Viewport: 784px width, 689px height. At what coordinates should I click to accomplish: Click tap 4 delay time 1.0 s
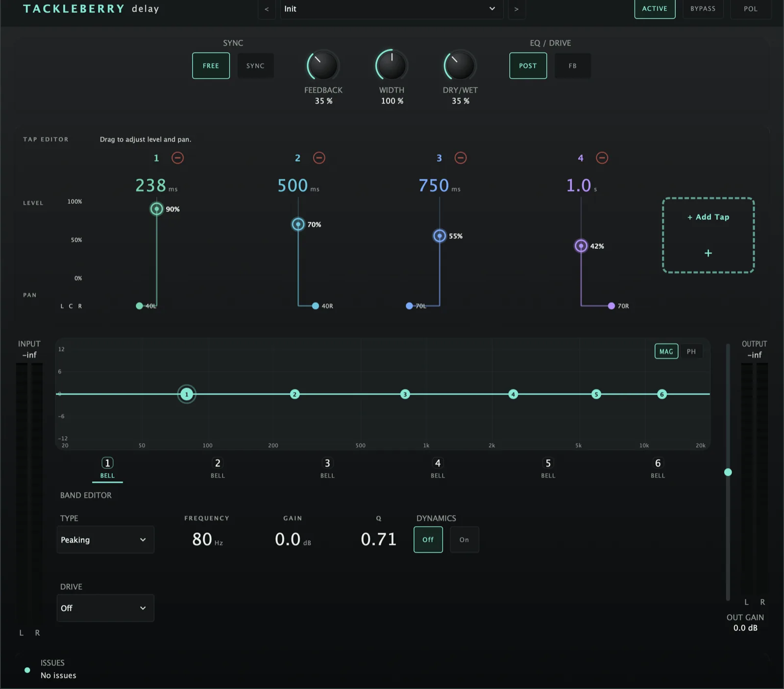coord(581,186)
